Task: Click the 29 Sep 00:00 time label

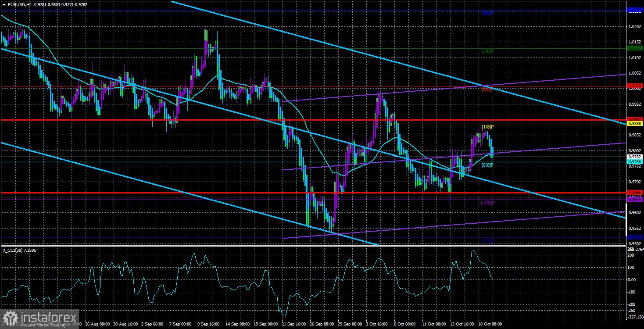Action: pos(351,324)
